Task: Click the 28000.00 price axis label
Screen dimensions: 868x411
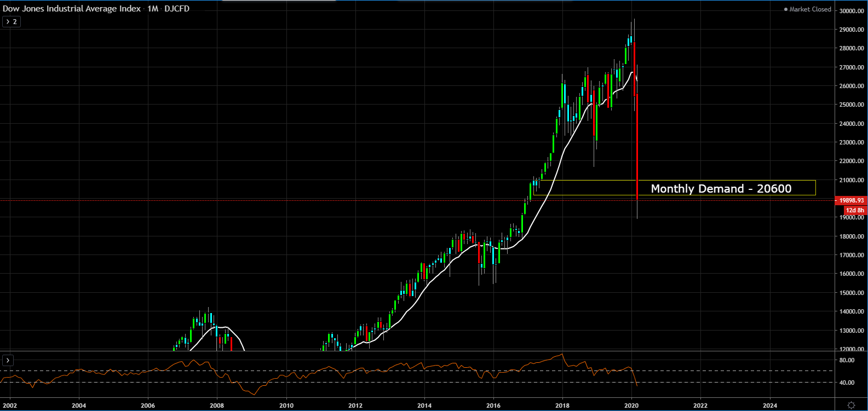Action: tap(852, 48)
